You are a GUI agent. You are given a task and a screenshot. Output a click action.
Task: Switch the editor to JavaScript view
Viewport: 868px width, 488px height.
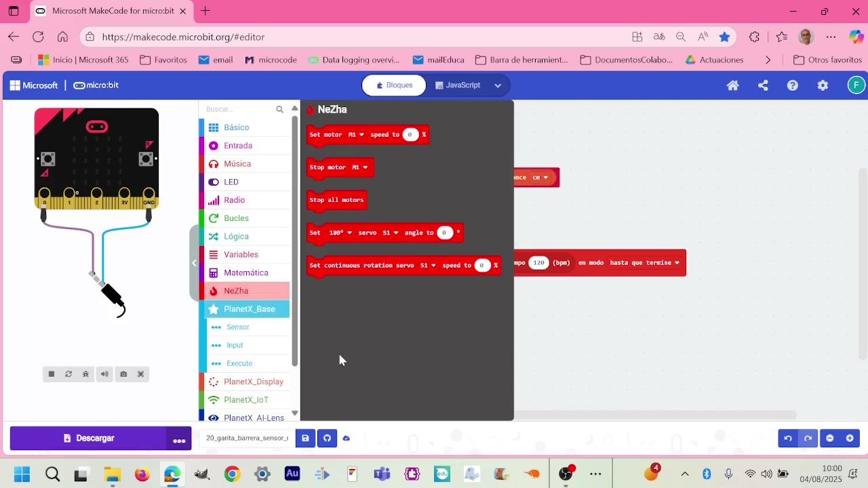458,85
